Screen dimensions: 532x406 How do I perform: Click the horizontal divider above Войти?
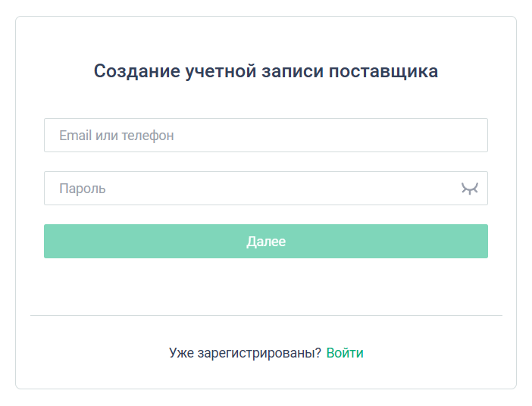(x=265, y=315)
